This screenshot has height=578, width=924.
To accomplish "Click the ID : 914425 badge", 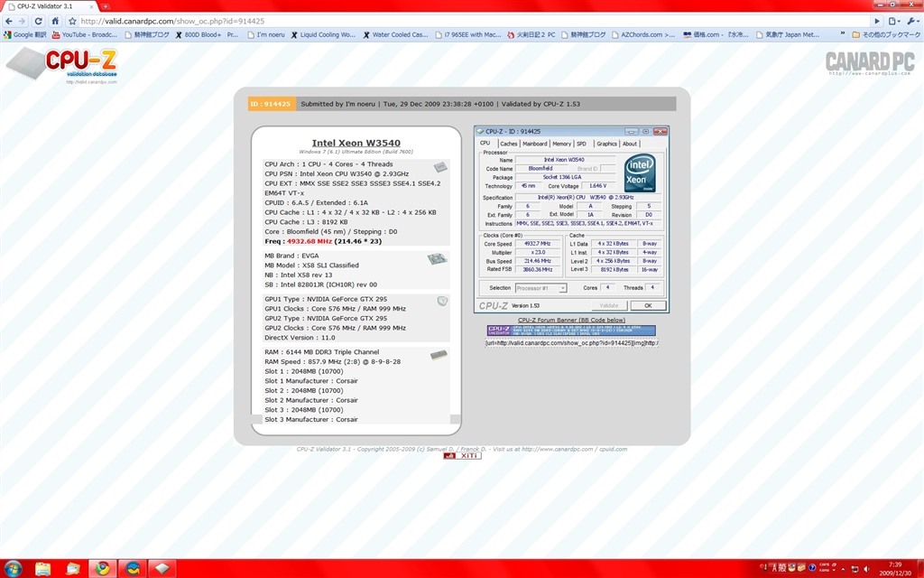I will coord(271,104).
